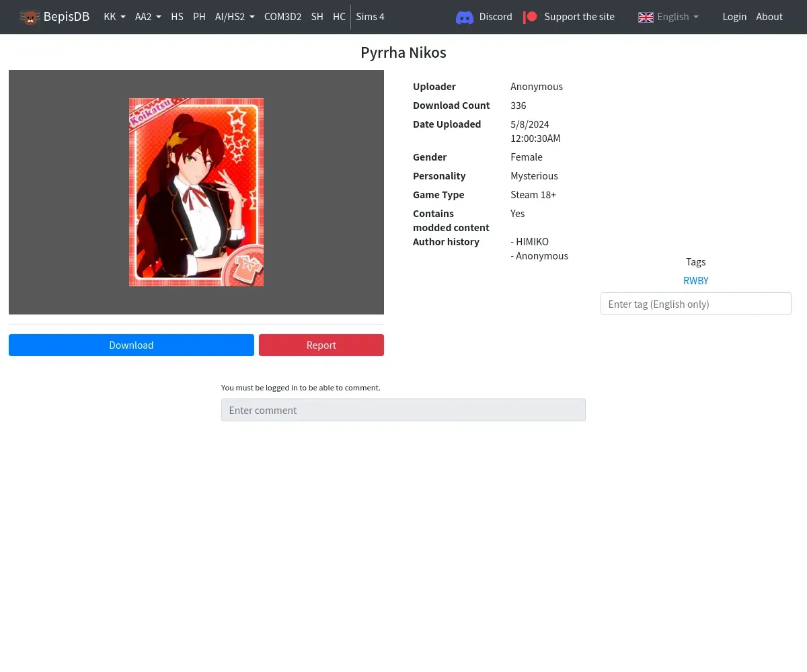
Task: Click the blue Download button
Action: click(131, 345)
